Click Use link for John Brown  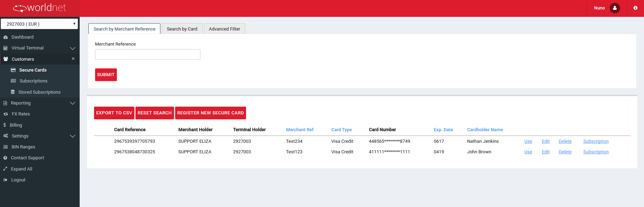[528, 152]
